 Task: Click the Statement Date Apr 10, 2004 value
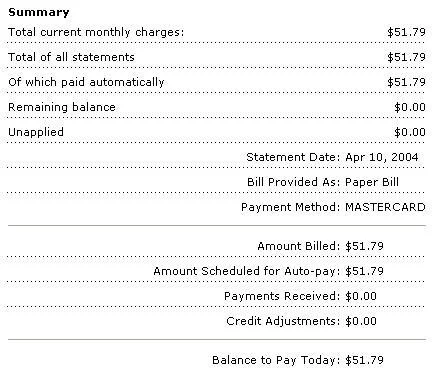(382, 157)
